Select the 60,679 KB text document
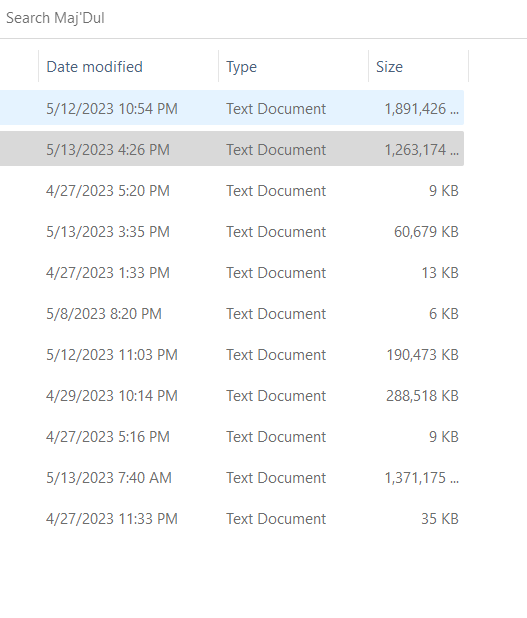This screenshot has width=527, height=618. pos(232,232)
